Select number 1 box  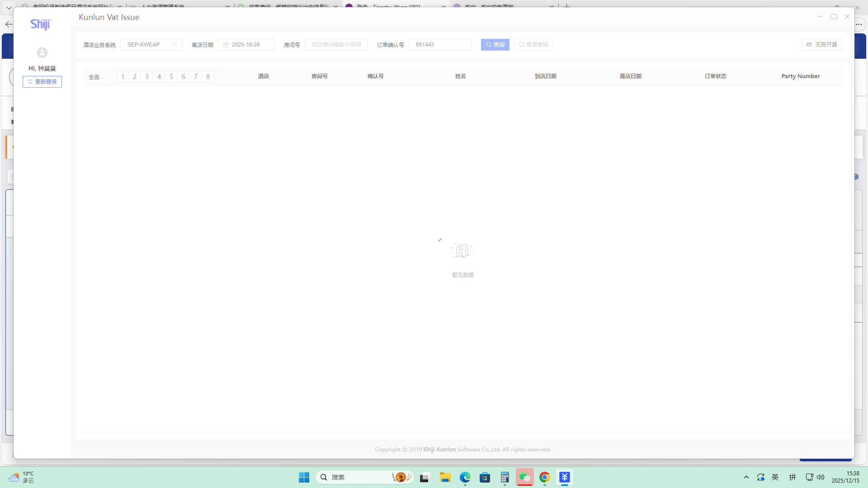point(123,77)
